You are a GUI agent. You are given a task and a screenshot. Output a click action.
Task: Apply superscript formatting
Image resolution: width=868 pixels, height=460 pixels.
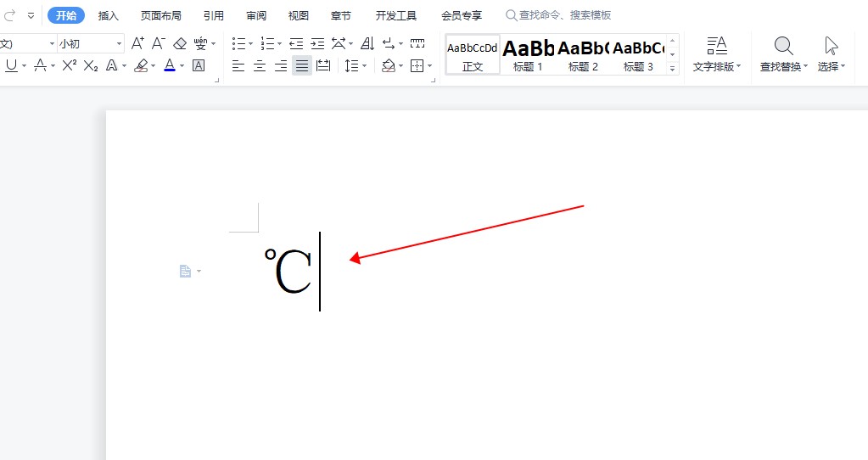[70, 65]
